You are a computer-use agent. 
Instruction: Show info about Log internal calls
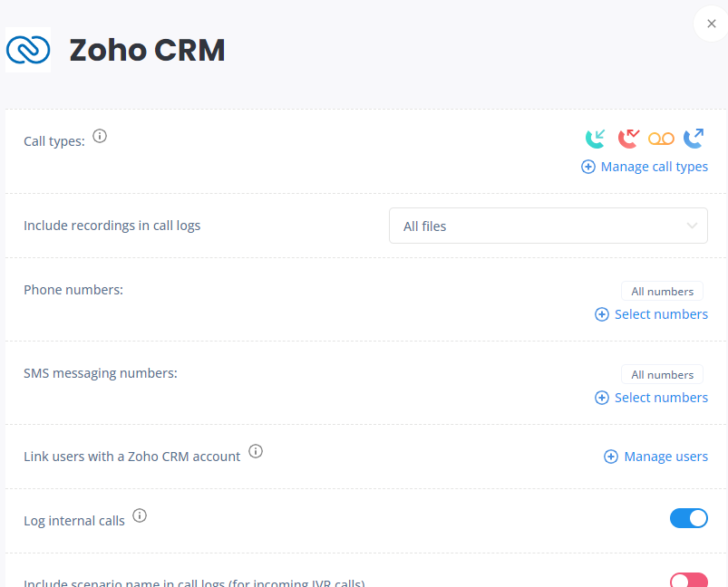click(140, 515)
